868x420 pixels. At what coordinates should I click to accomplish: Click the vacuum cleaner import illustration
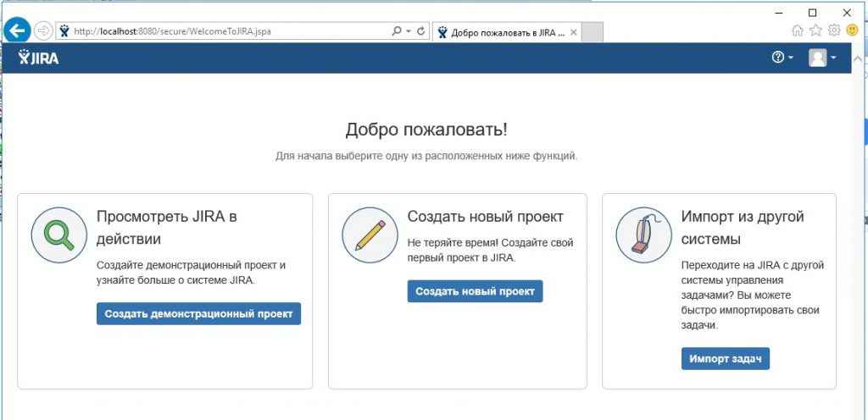644,235
